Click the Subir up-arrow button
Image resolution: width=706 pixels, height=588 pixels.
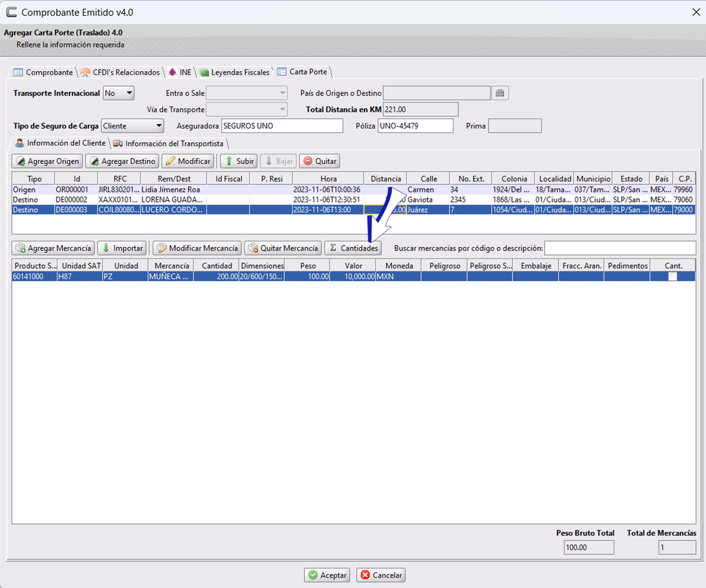coord(239,161)
